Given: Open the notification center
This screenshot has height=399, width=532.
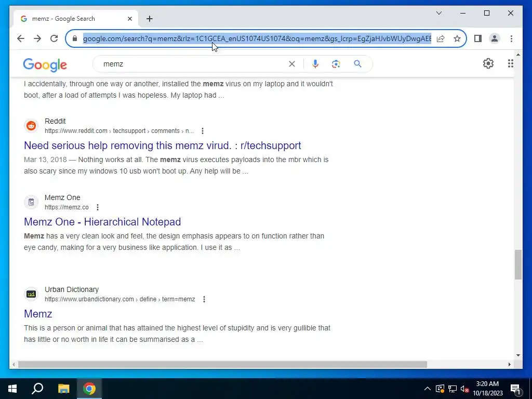Looking at the screenshot, I should coord(516,389).
